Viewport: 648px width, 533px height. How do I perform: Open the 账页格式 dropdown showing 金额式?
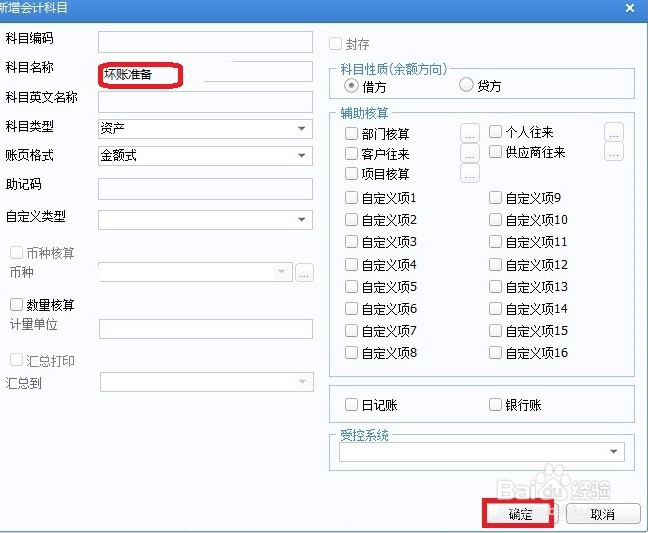pyautogui.click(x=205, y=155)
